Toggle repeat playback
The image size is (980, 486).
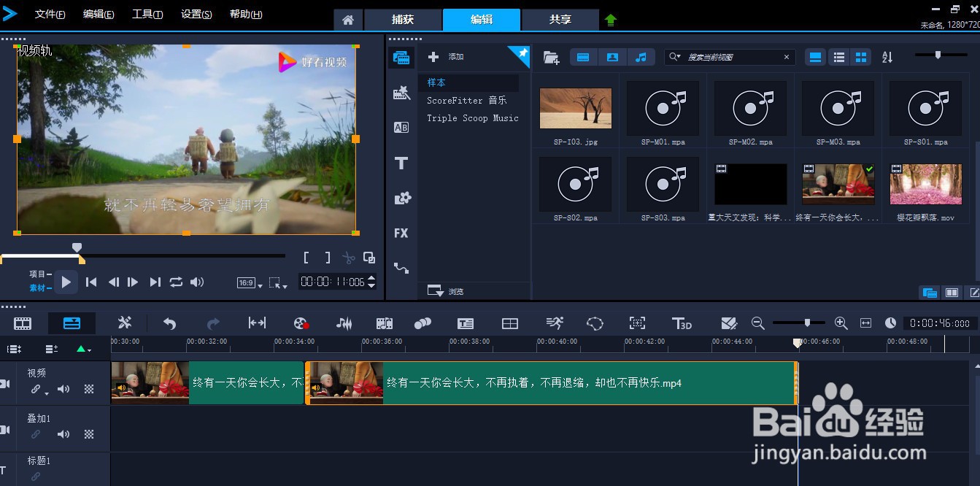(176, 282)
